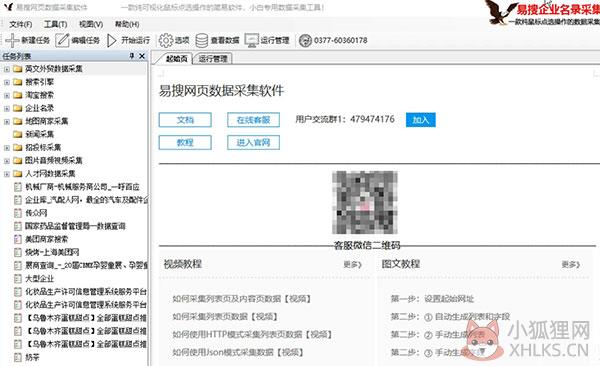Switch to the 运行管理 tab
Image resolution: width=600 pixels, height=366 pixels.
coord(213,59)
